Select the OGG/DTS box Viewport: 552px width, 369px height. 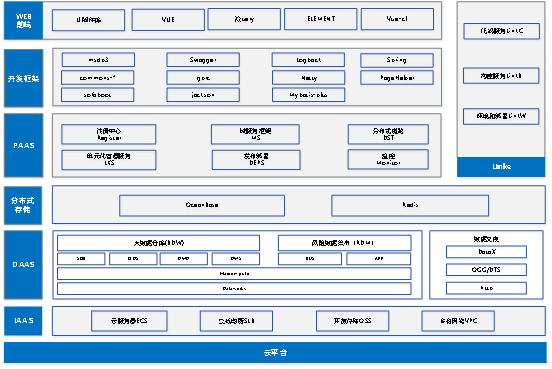pos(487,270)
